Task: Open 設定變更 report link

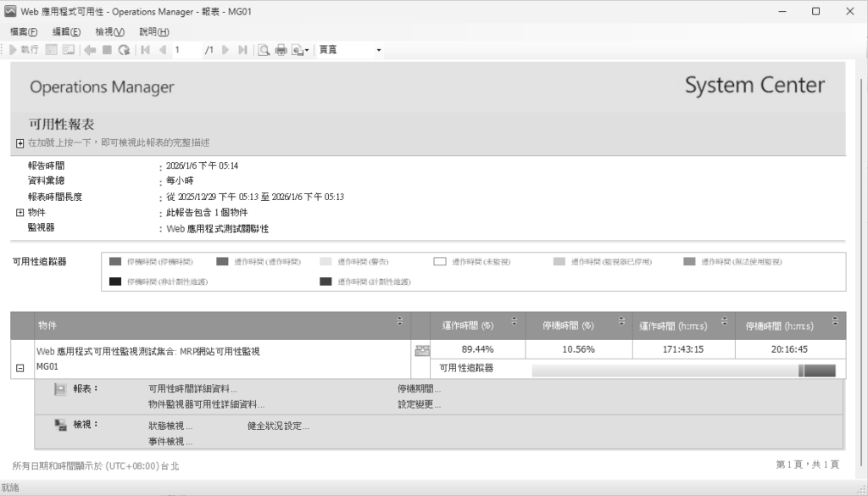Action: (x=420, y=404)
